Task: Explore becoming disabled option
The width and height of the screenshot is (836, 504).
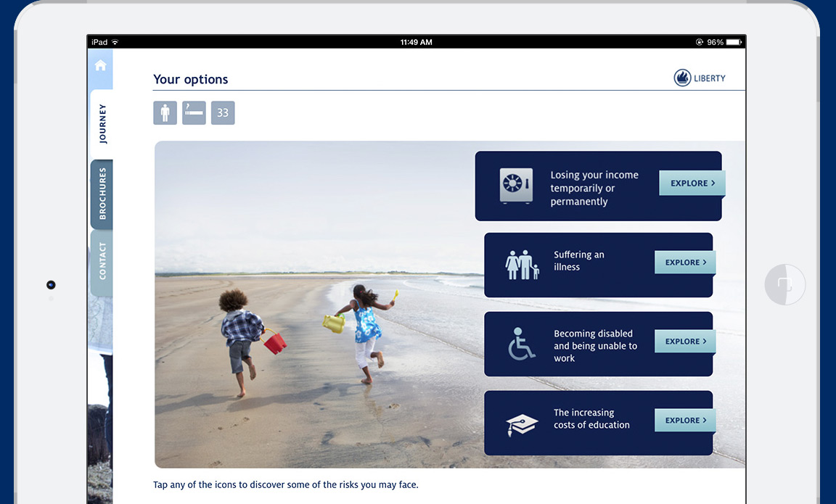Action: pyautogui.click(x=685, y=342)
